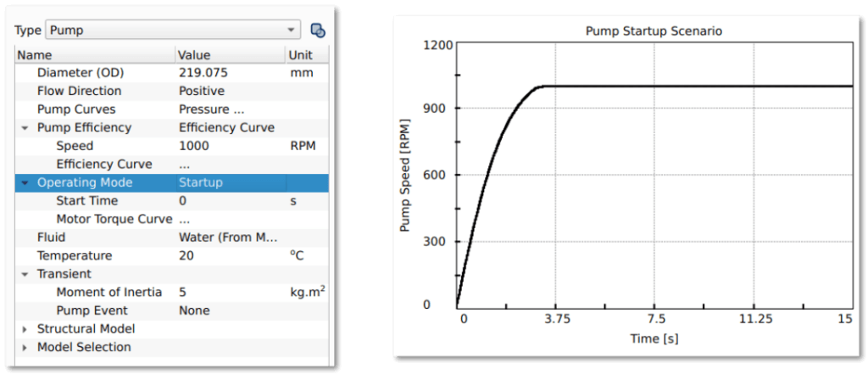This screenshot has width=868, height=375.
Task: Select the Diameter (OD) row
Action: coord(171,73)
